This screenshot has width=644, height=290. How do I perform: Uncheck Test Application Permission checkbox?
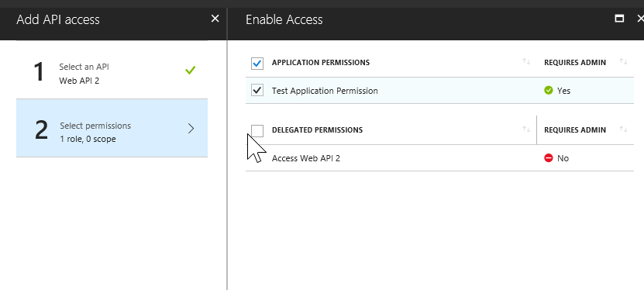pos(257,90)
